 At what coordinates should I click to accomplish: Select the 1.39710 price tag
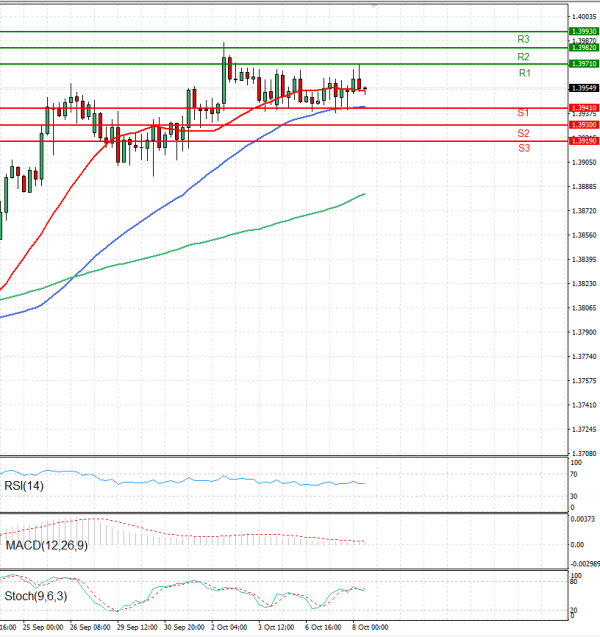[x=583, y=63]
